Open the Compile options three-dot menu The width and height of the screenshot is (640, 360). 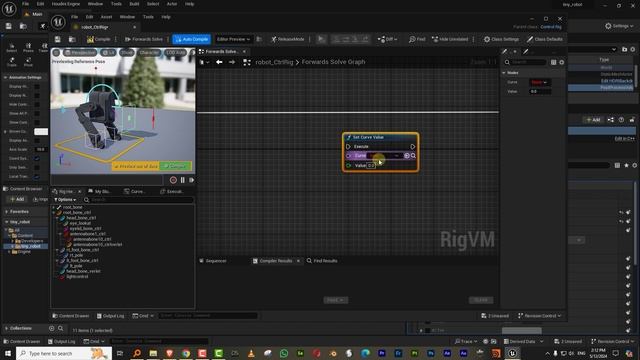[x=116, y=39]
